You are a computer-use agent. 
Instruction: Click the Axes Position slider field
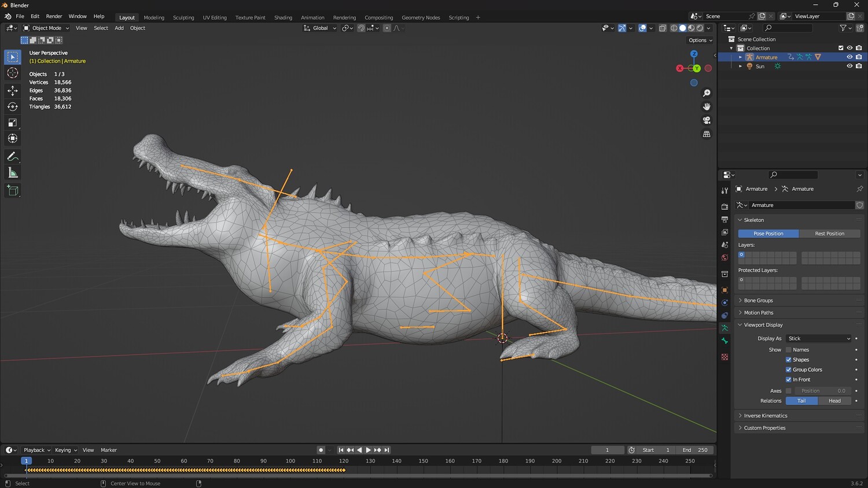tap(823, 391)
